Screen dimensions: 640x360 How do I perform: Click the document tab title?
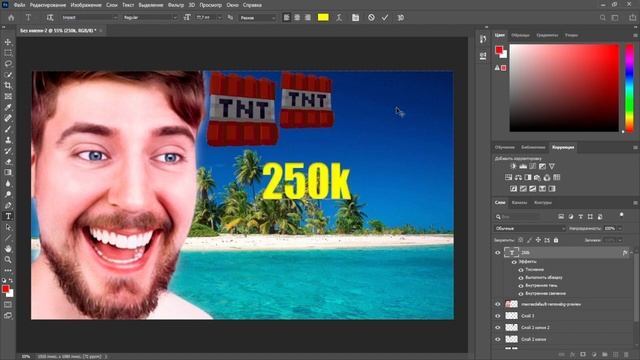[58, 31]
